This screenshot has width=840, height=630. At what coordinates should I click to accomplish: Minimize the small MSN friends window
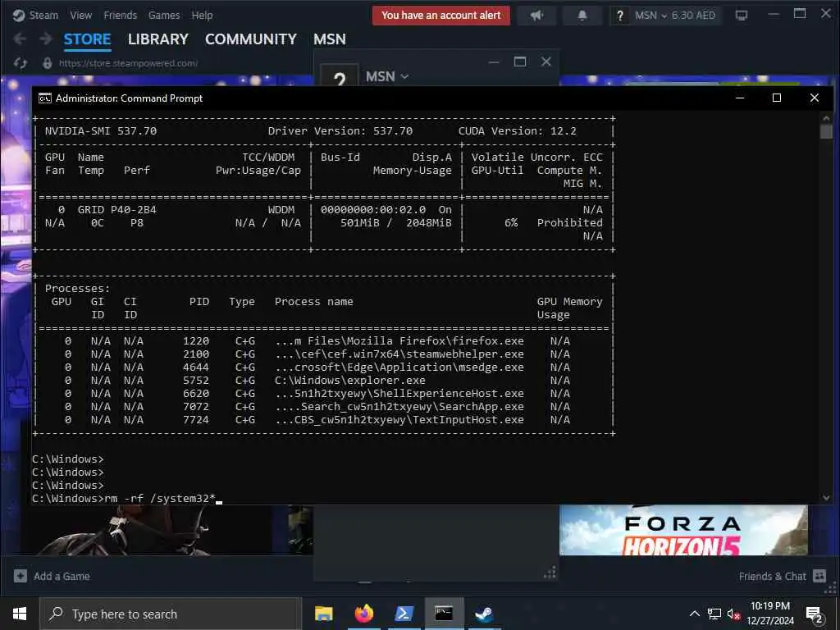pos(494,62)
